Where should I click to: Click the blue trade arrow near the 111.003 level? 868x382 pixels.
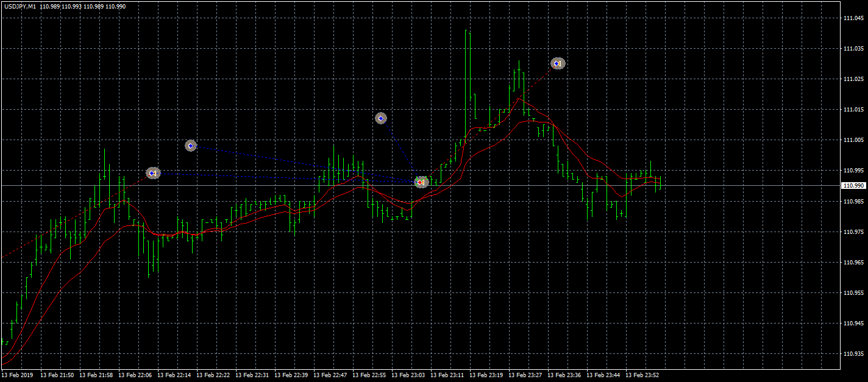(191, 146)
